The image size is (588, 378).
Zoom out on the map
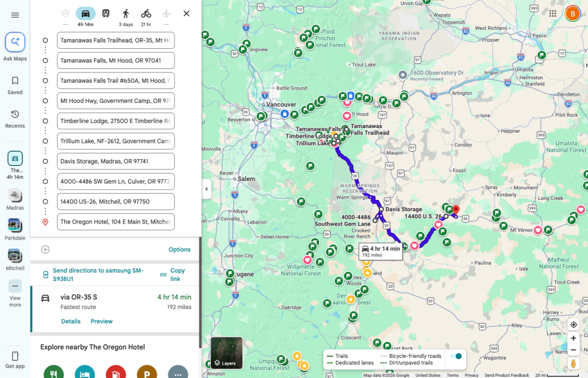(574, 350)
